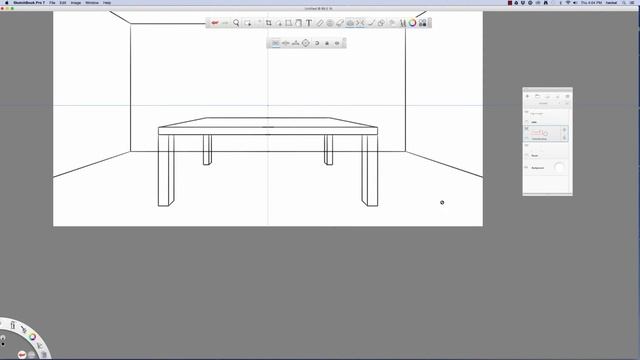Image resolution: width=640 pixels, height=360 pixels.
Task: Add a new layer in Layers panel
Action: (527, 96)
